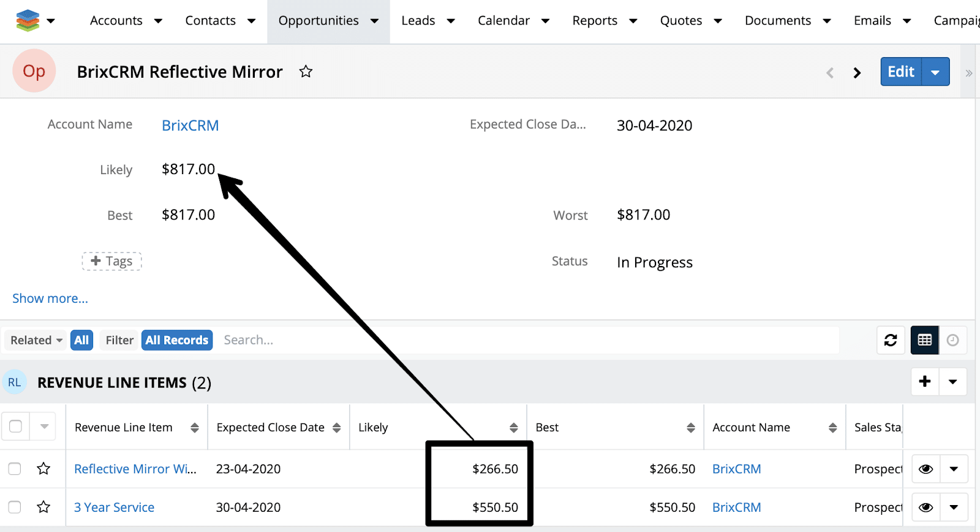Screen dimensions: 980x532
Task: Preview the 3 Year Service row with eye
Action: 926,507
